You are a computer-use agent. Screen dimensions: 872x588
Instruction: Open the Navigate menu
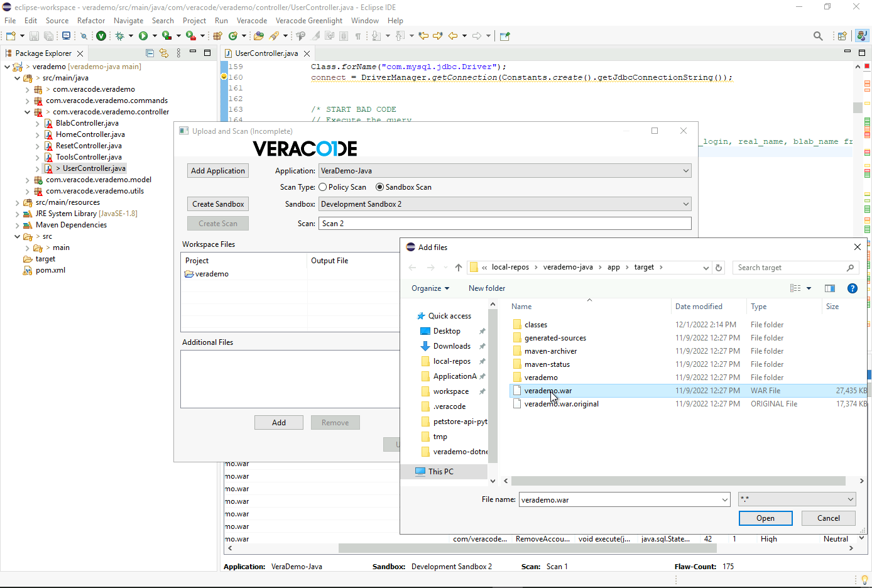coord(128,21)
